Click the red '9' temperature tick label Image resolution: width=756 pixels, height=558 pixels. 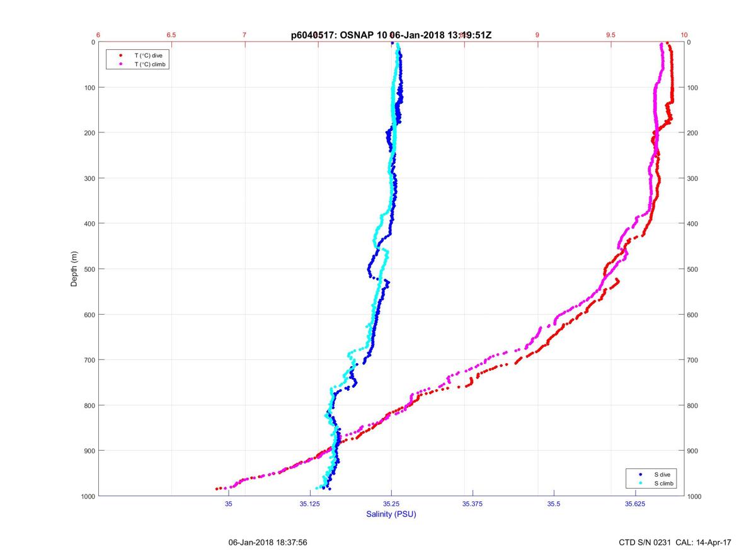click(x=537, y=35)
